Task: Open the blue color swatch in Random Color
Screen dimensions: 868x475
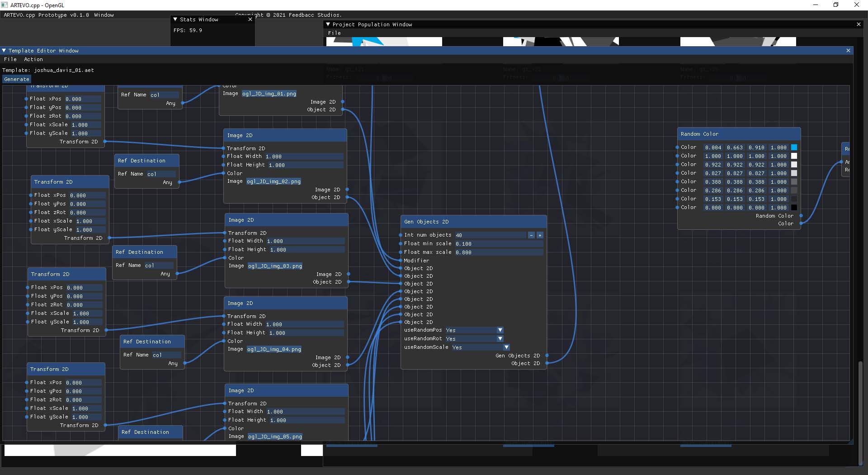Action: (x=794, y=147)
